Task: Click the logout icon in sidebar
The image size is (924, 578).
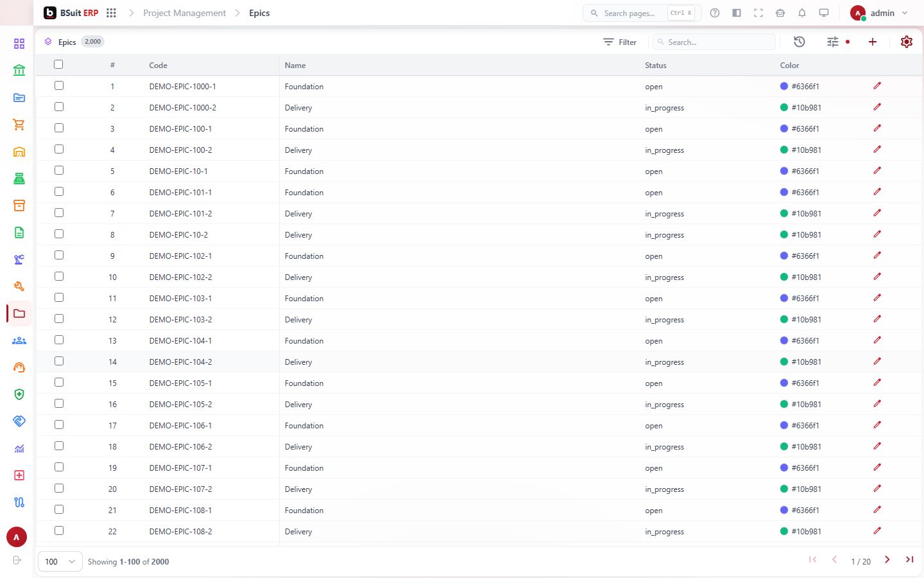Action: coord(17,560)
